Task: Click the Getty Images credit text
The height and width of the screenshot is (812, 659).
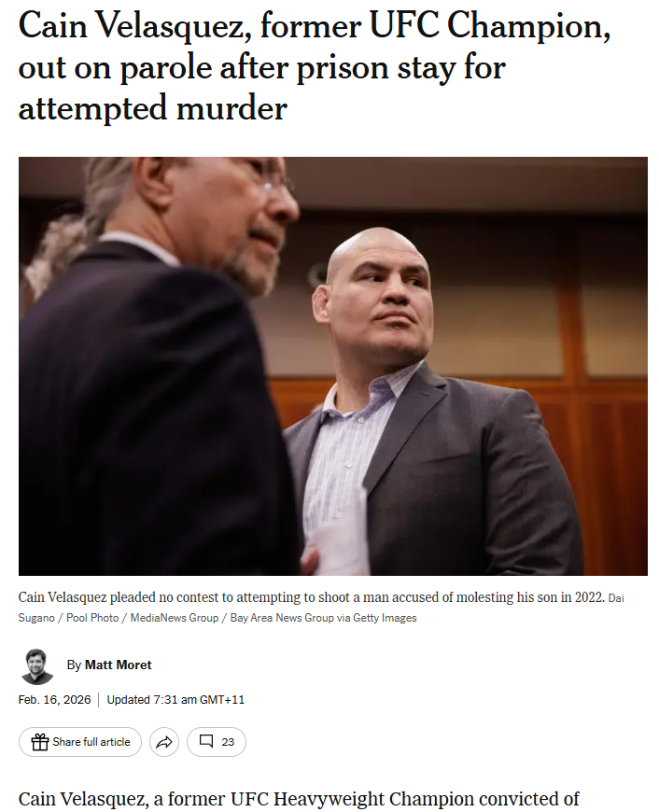Action: click(385, 618)
